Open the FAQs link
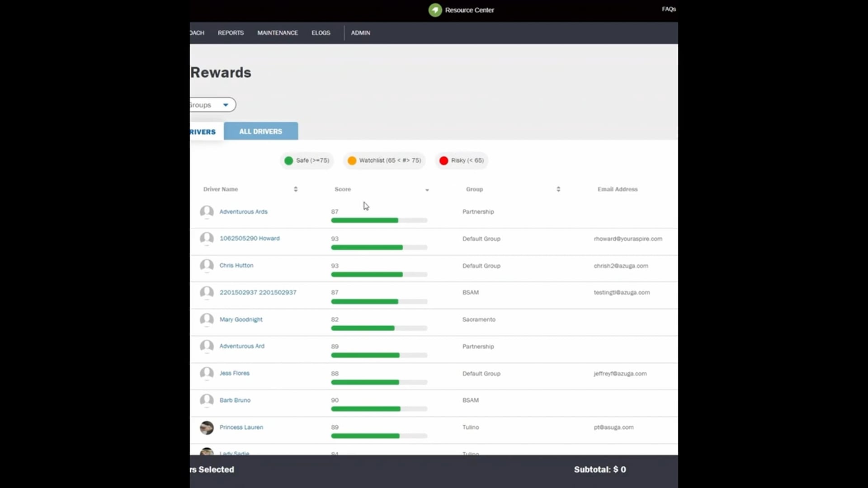The height and width of the screenshot is (488, 868). 669,9
